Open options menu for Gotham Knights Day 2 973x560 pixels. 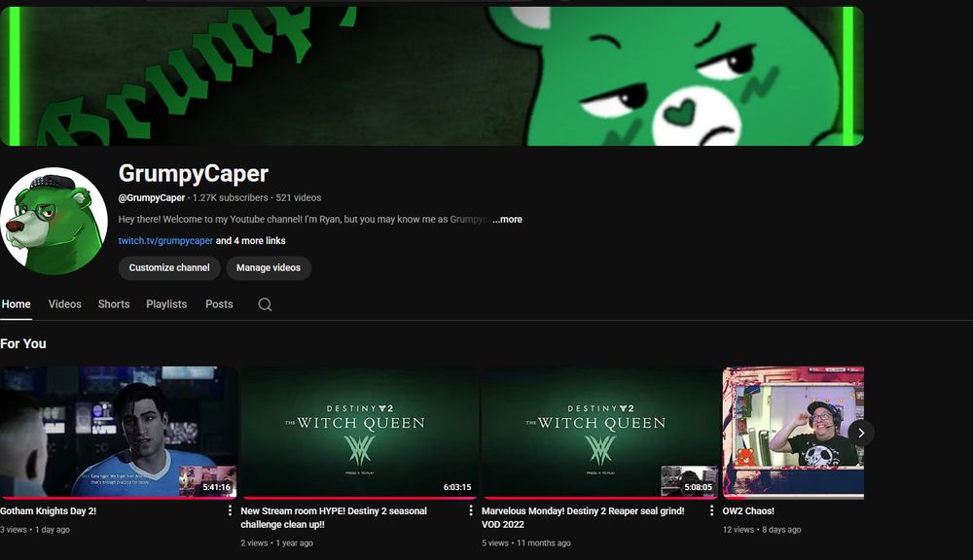(x=230, y=510)
